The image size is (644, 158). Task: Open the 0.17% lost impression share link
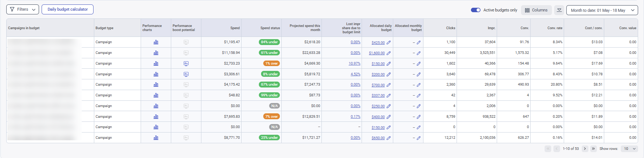[355, 117]
